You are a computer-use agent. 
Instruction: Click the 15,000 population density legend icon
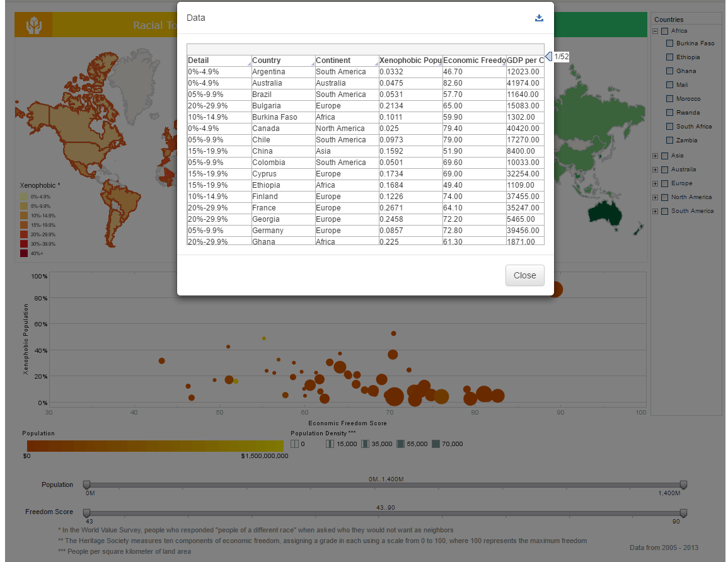tap(330, 444)
